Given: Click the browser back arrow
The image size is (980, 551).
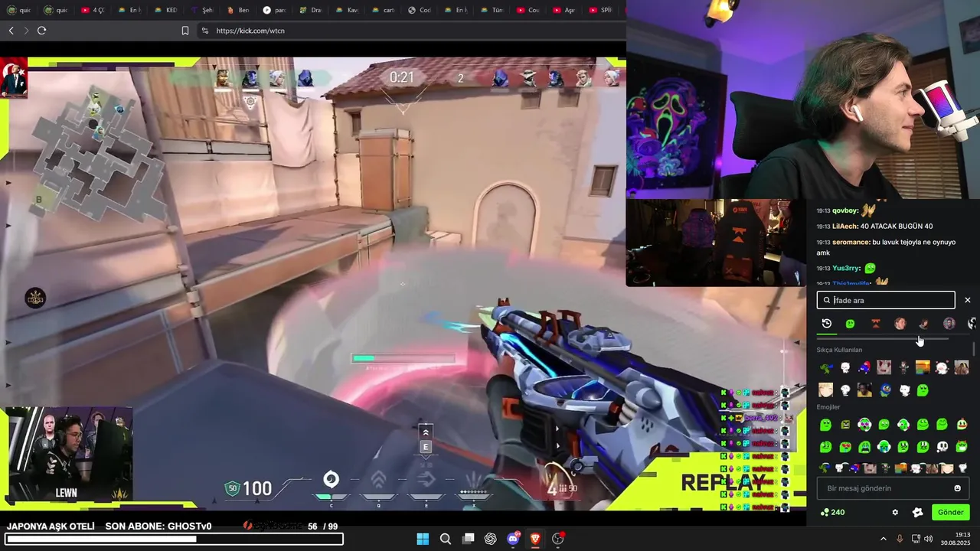Looking at the screenshot, I should [11, 31].
